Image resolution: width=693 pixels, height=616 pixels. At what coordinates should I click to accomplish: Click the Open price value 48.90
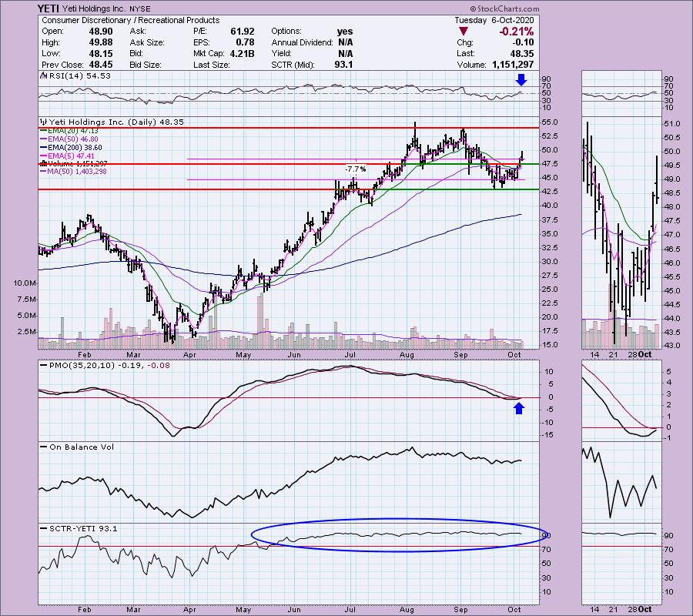(101, 32)
